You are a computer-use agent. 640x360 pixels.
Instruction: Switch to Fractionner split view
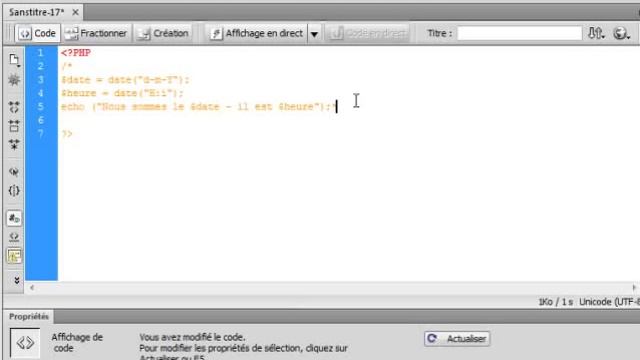[96, 33]
